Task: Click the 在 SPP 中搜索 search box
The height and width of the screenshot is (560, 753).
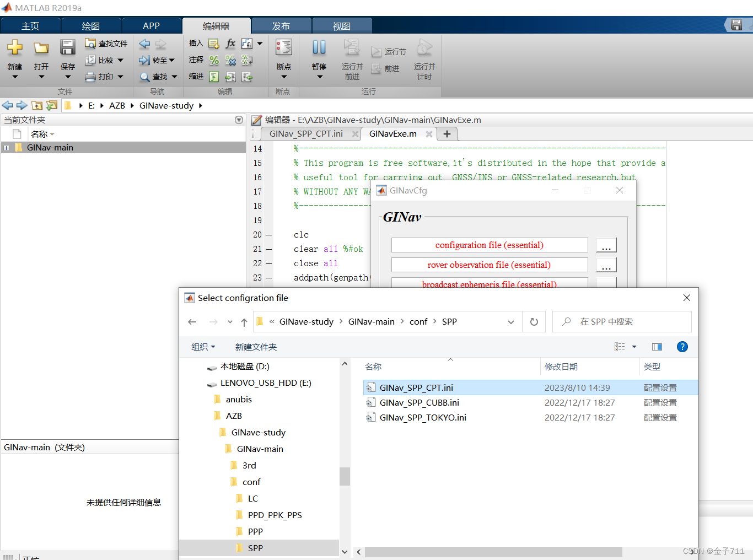Action: (622, 322)
